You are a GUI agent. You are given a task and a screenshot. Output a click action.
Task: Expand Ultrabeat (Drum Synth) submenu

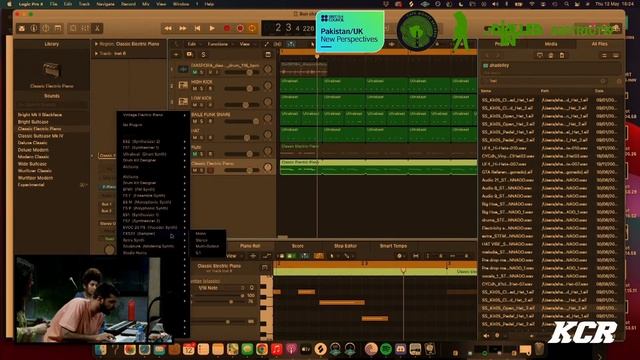154,154
